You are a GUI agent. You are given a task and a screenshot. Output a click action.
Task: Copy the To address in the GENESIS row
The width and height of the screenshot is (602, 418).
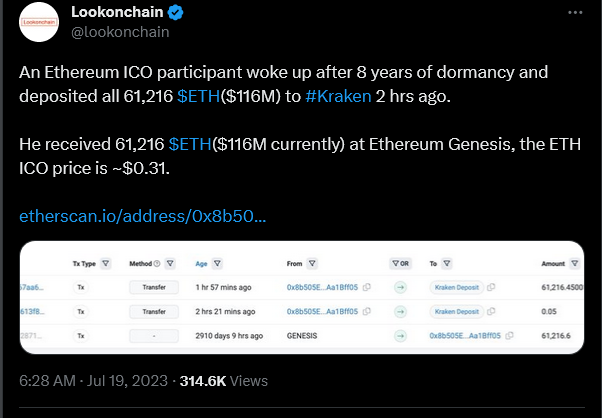click(509, 335)
